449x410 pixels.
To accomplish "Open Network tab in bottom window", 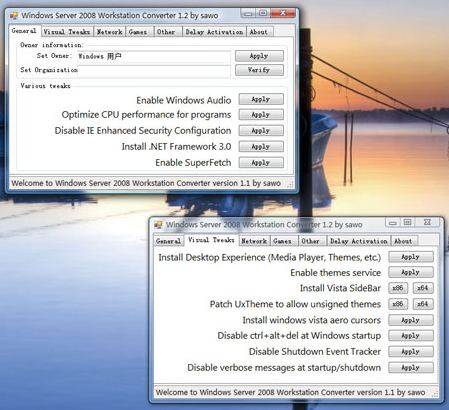I will (x=254, y=241).
